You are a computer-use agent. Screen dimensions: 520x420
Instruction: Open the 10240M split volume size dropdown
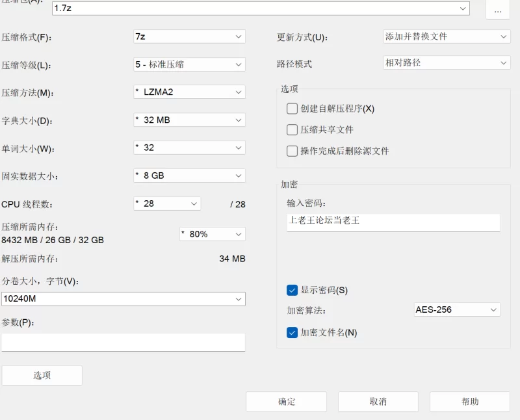coord(123,299)
